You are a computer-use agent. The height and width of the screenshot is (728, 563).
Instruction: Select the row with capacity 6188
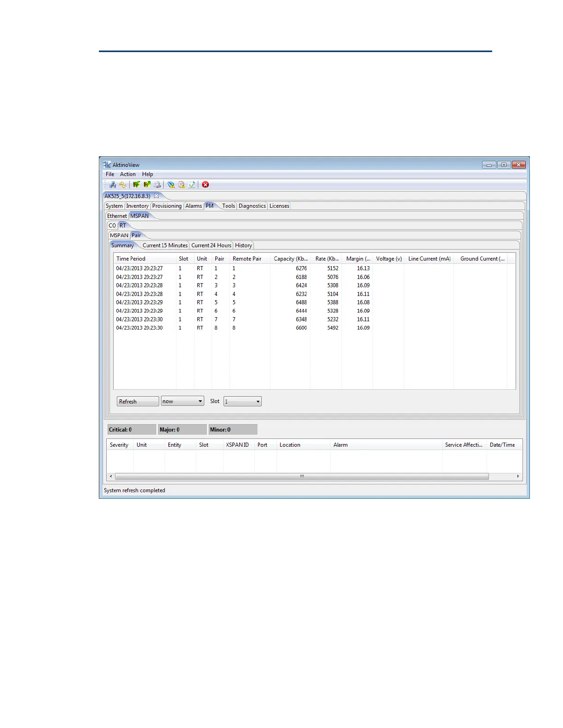314,277
